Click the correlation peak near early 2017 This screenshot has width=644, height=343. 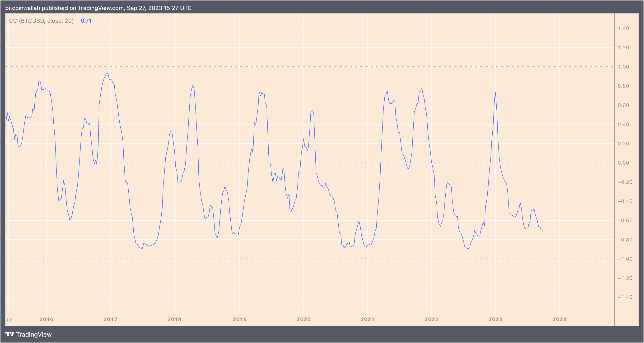pyautogui.click(x=107, y=74)
